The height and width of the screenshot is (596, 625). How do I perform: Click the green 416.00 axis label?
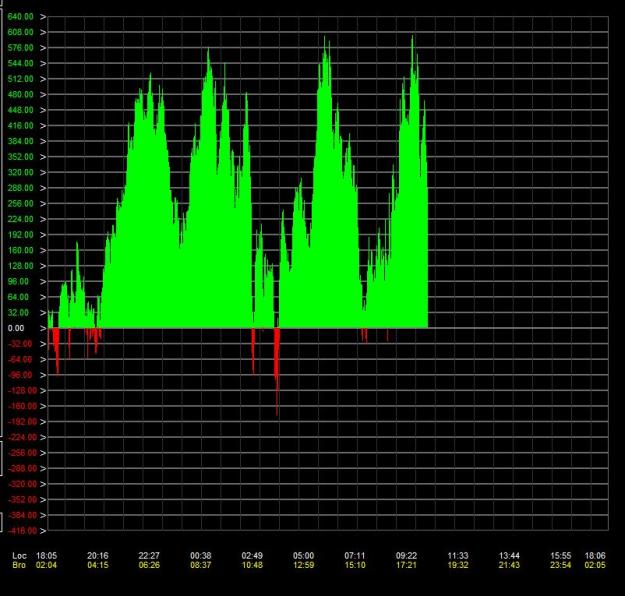(20, 126)
